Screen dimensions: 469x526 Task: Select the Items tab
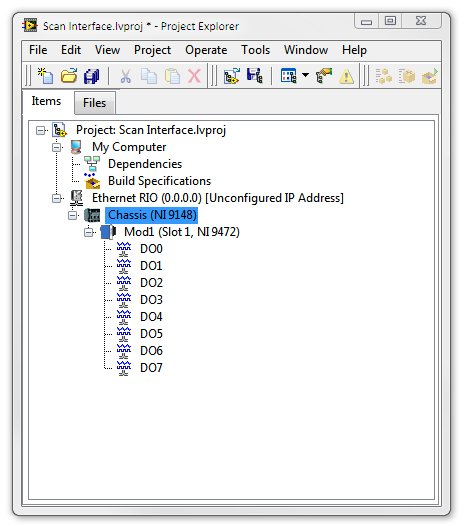[46, 101]
